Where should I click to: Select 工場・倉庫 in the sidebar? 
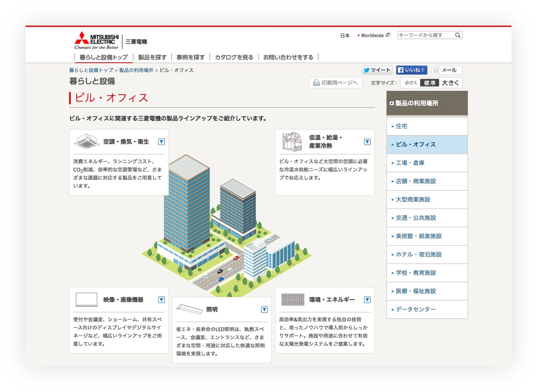pos(427,163)
